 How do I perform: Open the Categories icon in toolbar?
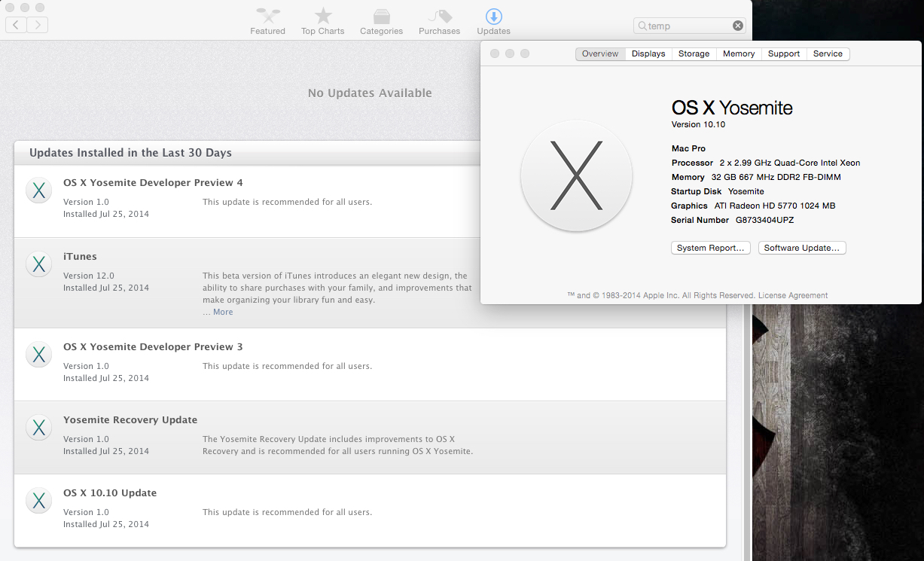point(381,16)
